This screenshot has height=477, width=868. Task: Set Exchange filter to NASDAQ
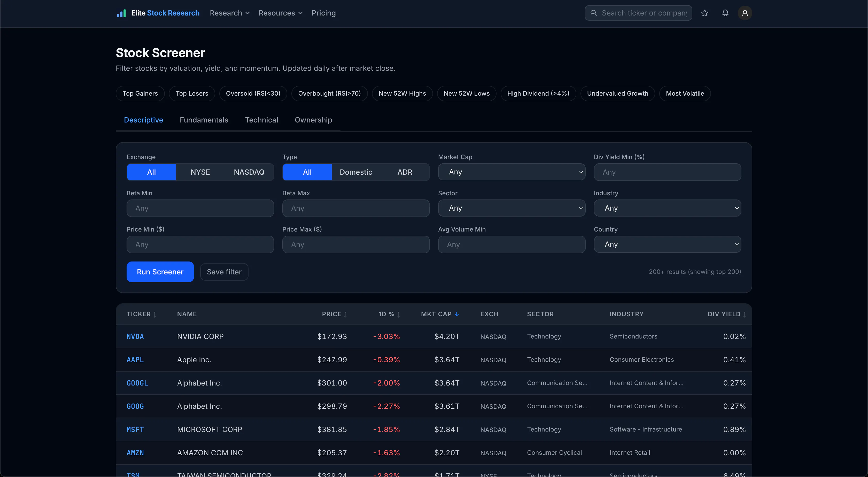249,172
